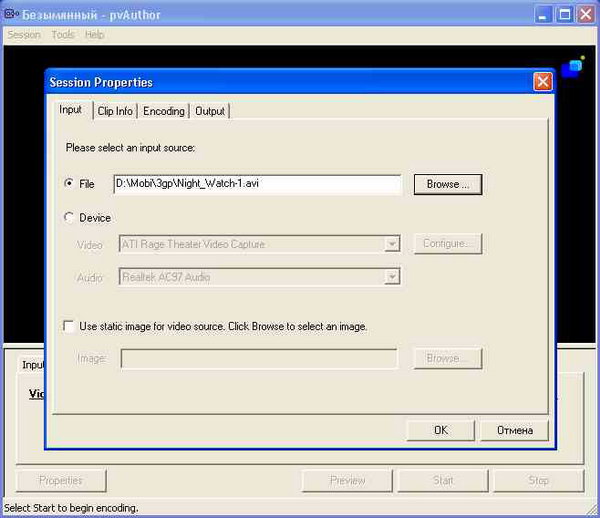Minimize the pvAuthor window

(x=543, y=15)
